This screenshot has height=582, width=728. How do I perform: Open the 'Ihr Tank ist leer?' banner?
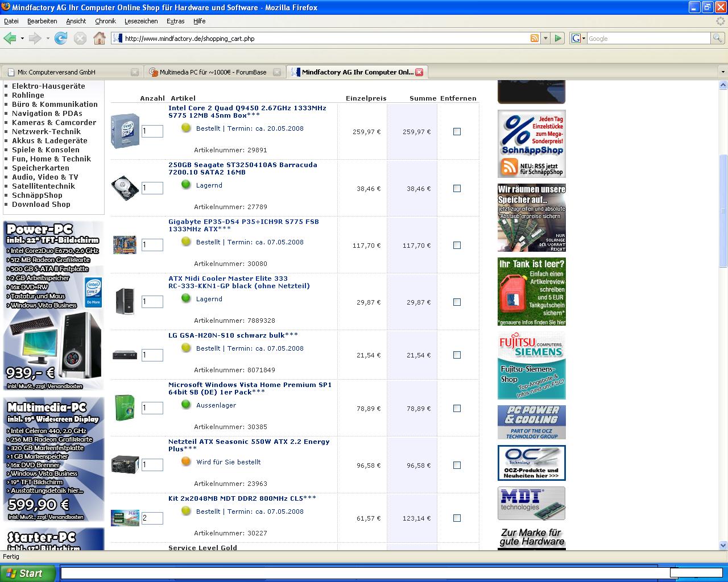click(532, 292)
